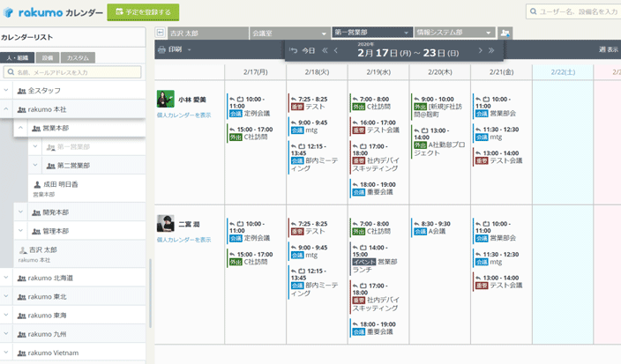Open 小林 愛美's 個人カレンダーを表示 link

pos(183,115)
